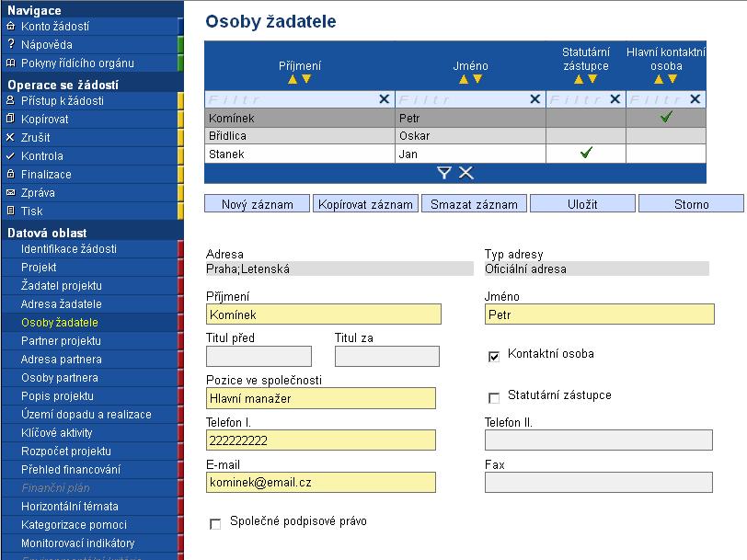Click the Nový záznam button
The height and width of the screenshot is (560, 747).
[x=258, y=204]
